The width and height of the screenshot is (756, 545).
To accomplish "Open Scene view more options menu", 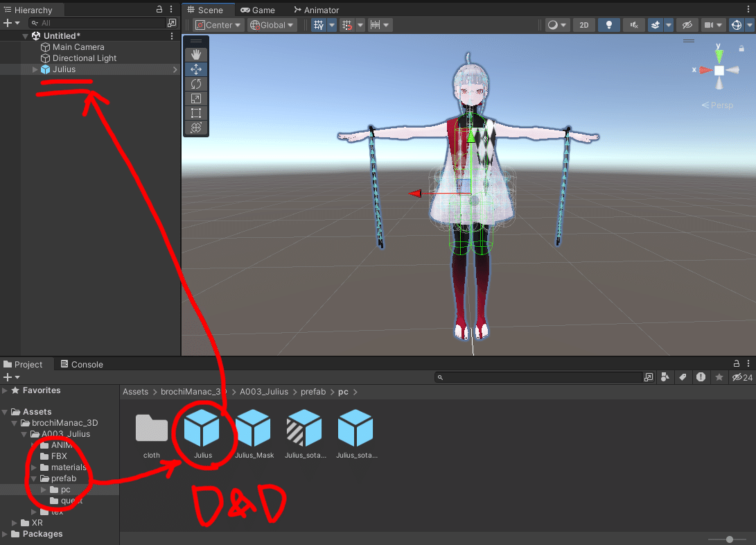I will click(x=748, y=9).
